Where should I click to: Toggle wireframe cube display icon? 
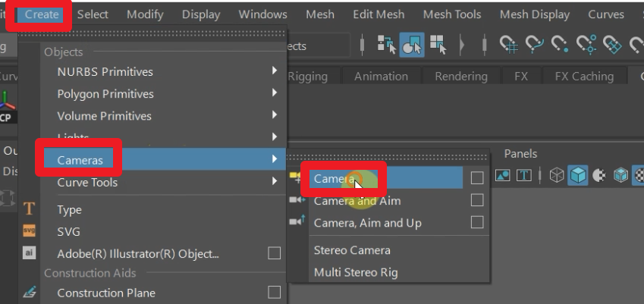[x=558, y=175]
